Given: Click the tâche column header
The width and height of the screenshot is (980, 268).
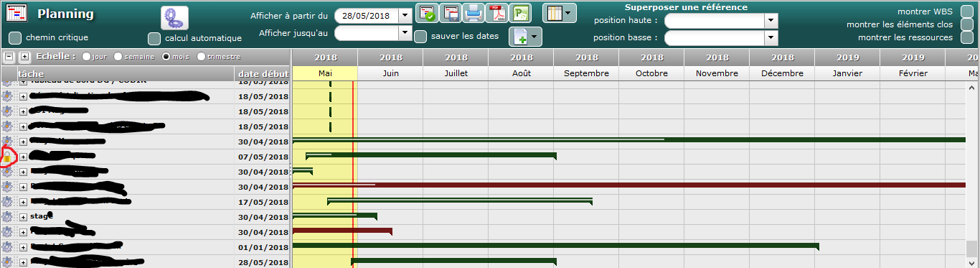Looking at the screenshot, I should pos(31,73).
